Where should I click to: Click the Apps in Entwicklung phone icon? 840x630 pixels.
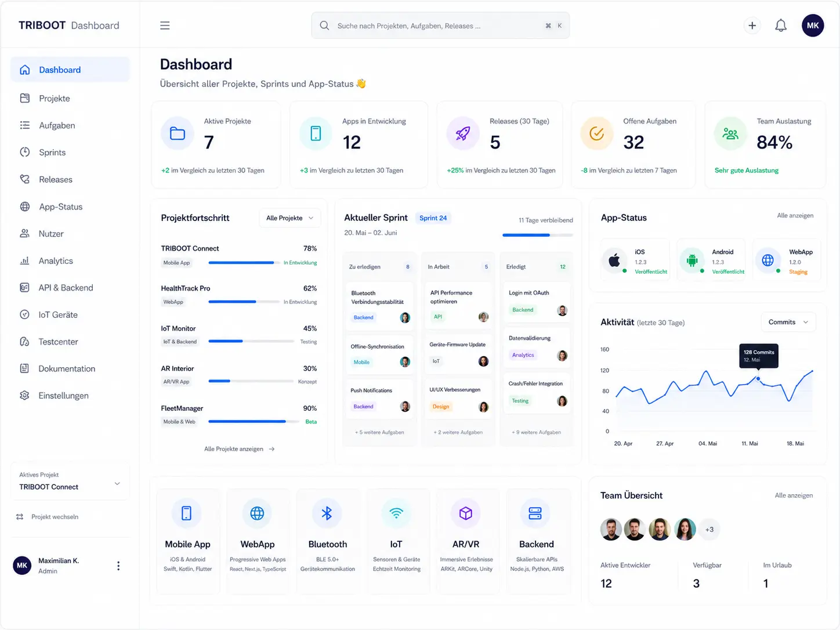(x=316, y=133)
